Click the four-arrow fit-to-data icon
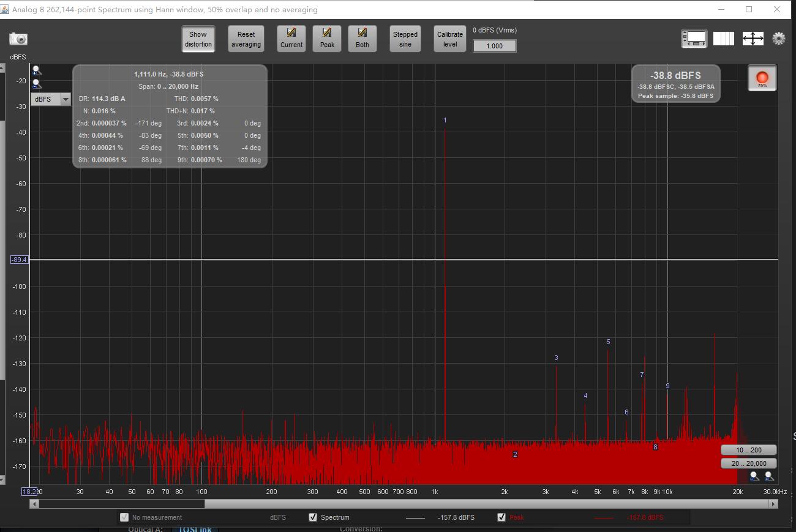This screenshot has height=532, width=796. (753, 39)
